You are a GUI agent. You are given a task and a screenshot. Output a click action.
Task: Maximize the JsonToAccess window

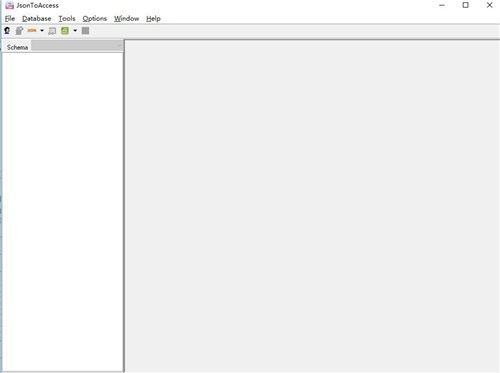pos(465,5)
